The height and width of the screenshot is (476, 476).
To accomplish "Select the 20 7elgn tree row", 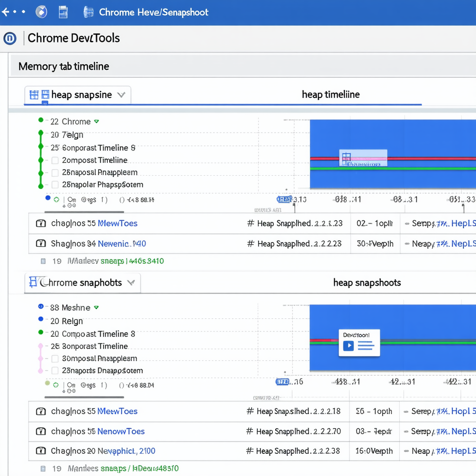I will point(67,135).
